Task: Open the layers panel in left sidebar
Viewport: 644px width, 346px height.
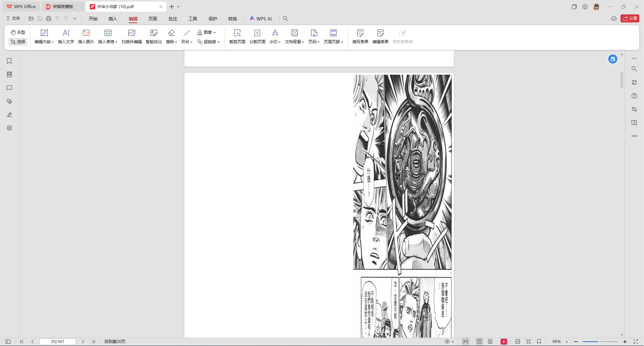Action: pos(9,128)
